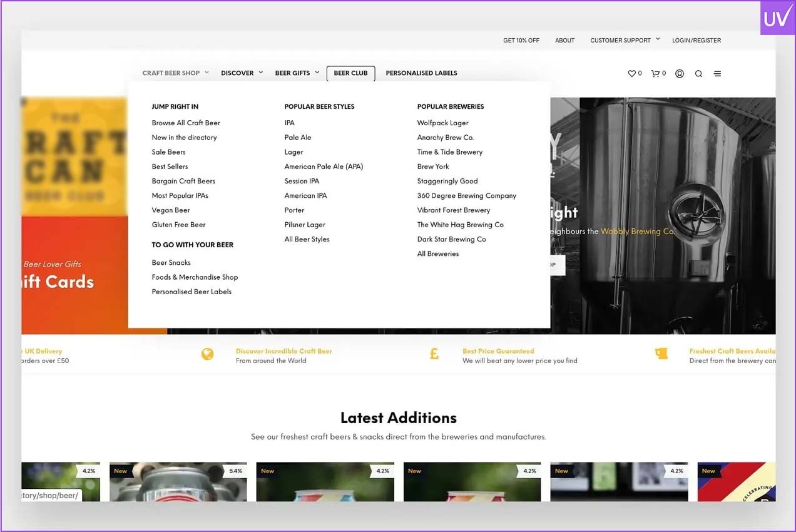Open the wishlist heart icon
This screenshot has height=532, width=796.
coord(631,73)
